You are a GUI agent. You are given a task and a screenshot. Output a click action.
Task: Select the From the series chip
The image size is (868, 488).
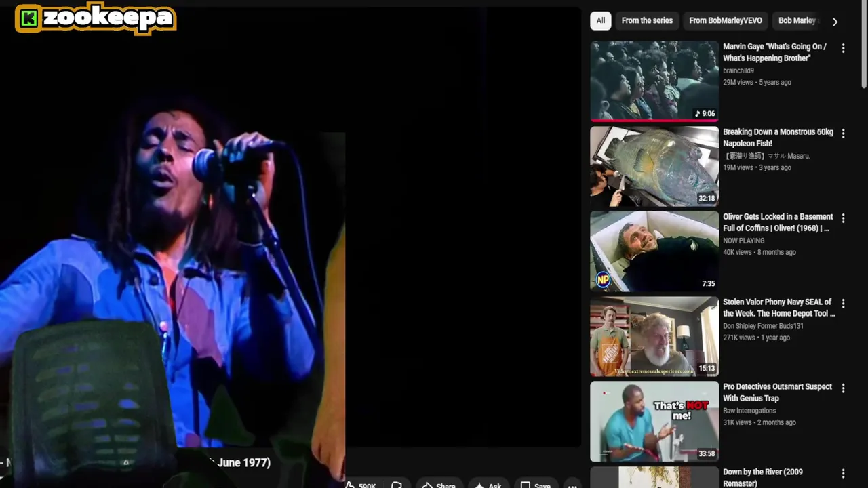tap(647, 21)
